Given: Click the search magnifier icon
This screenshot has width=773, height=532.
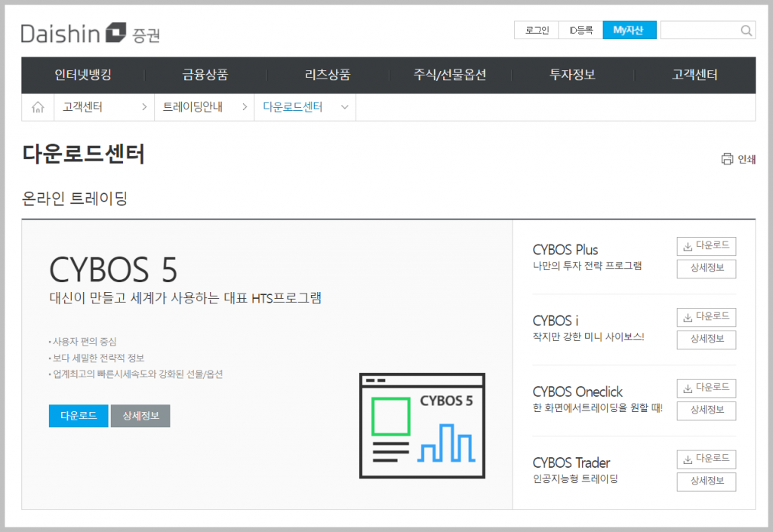Looking at the screenshot, I should [x=747, y=30].
